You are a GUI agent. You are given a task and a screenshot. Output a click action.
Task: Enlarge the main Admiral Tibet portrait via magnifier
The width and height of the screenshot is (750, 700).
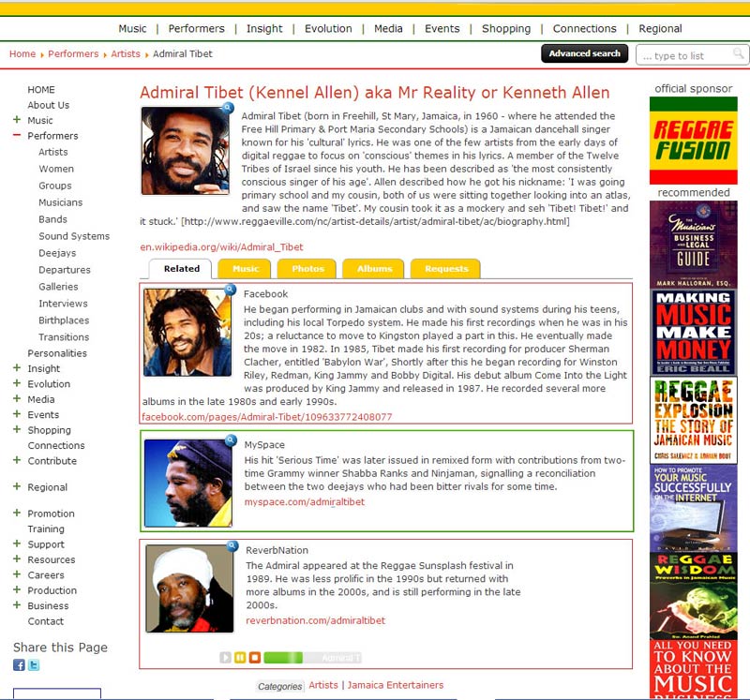coord(228,108)
